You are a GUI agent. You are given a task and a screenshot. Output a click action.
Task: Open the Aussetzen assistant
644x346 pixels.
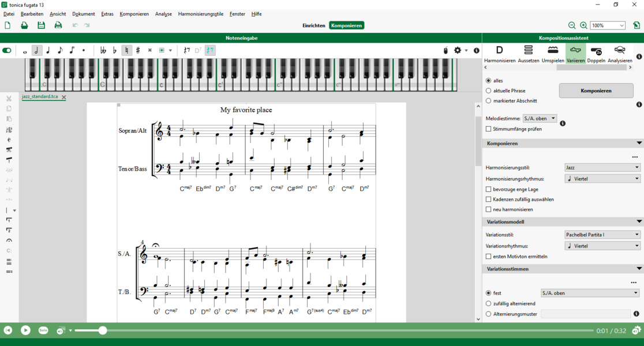tap(528, 54)
